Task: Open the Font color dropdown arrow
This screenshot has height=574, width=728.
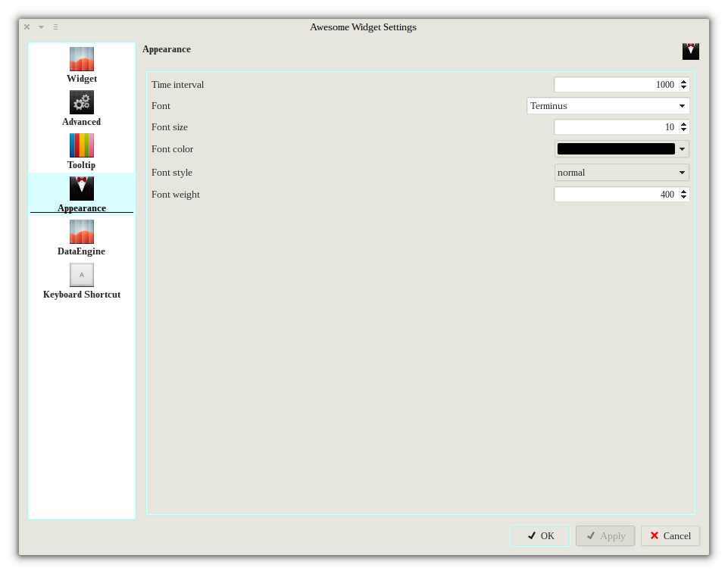Action: [682, 149]
